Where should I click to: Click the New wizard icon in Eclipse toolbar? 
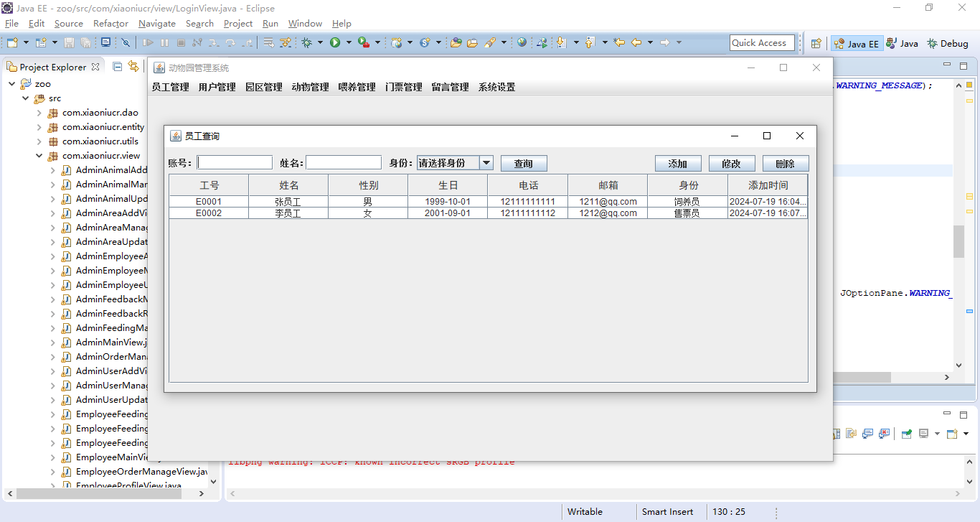tap(11, 43)
